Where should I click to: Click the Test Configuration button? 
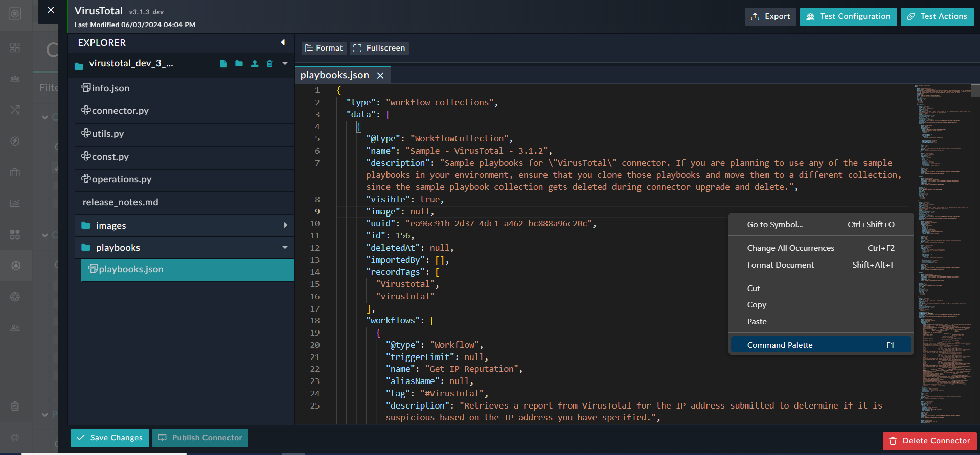coord(848,16)
